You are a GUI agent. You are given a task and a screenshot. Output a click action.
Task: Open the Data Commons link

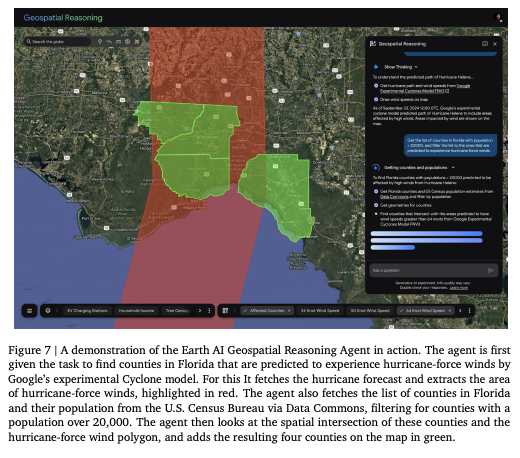(393, 197)
